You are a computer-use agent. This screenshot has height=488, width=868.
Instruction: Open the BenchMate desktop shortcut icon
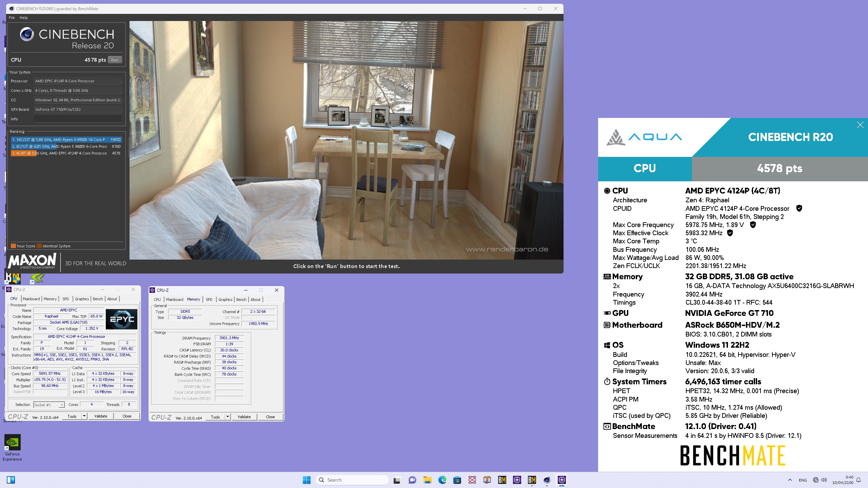click(12, 278)
